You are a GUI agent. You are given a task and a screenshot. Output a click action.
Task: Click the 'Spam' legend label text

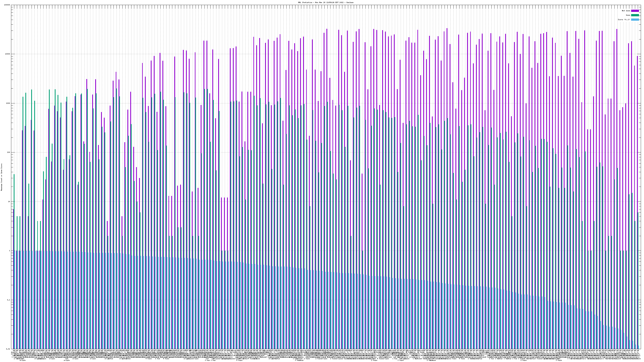628,15
